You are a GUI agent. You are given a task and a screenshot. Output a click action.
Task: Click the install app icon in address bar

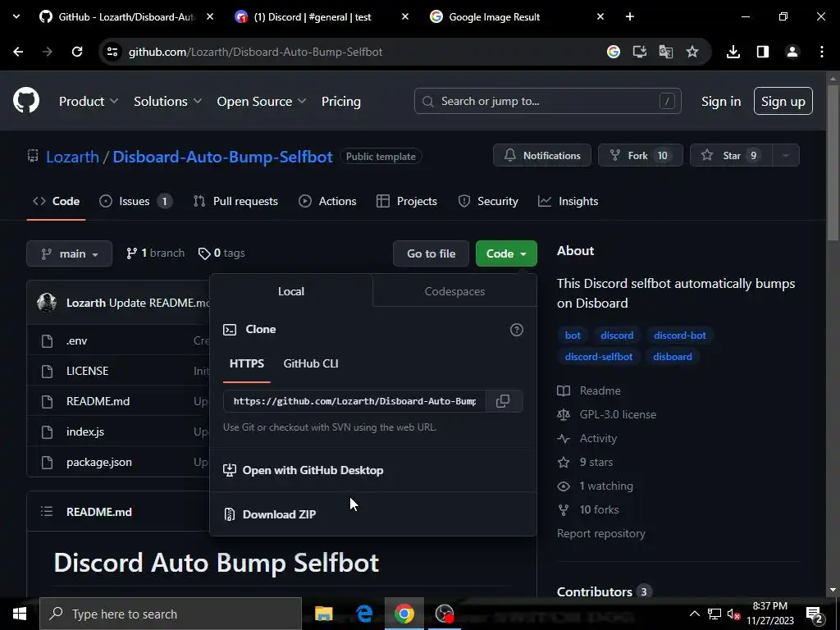click(640, 52)
